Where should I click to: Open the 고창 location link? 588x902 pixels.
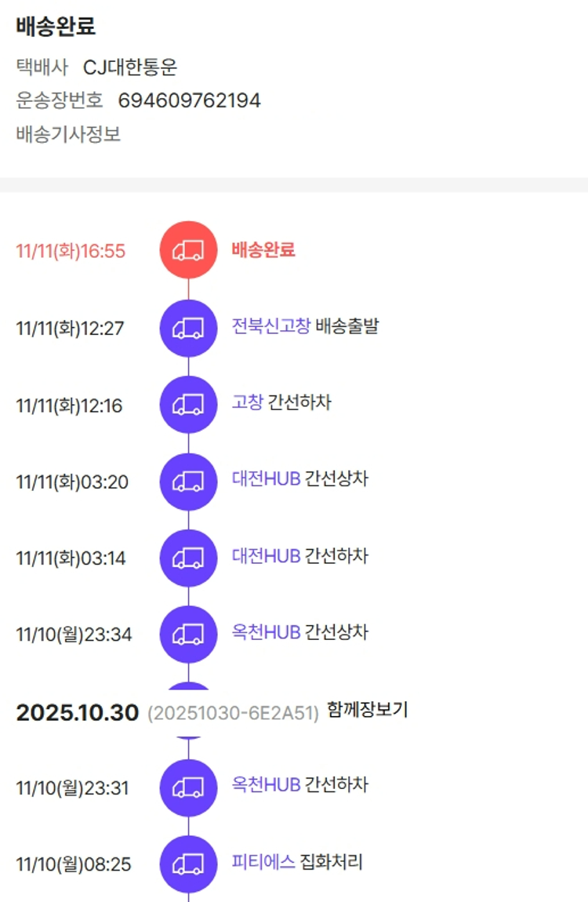pos(248,402)
